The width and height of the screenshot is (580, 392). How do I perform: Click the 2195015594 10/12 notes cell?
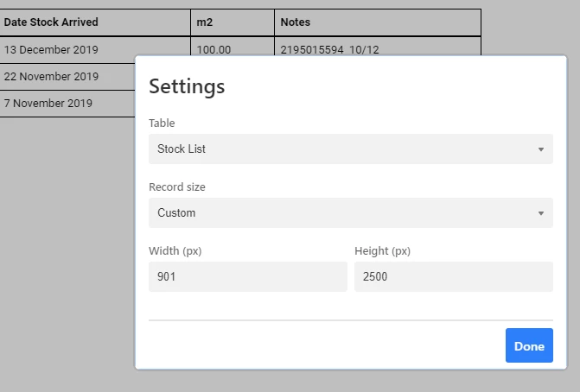tap(329, 49)
